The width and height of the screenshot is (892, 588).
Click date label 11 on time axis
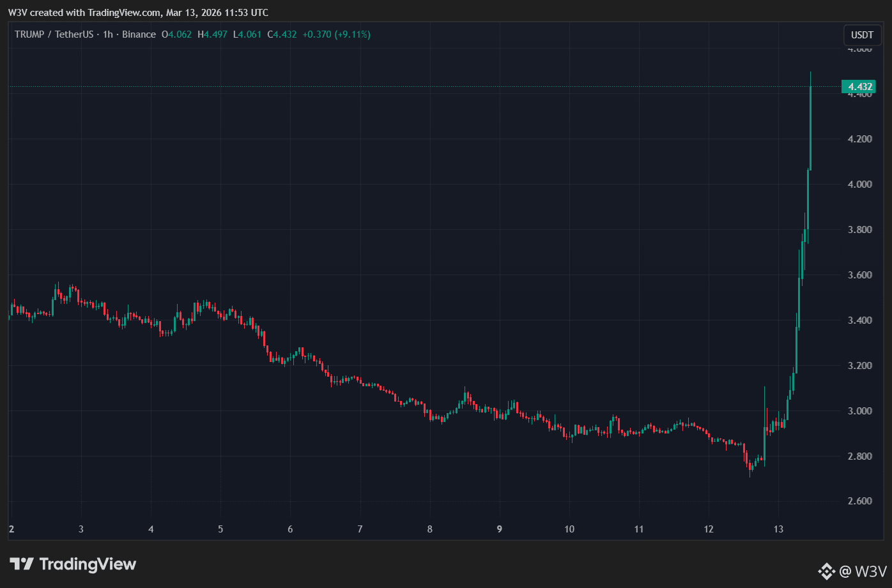click(639, 529)
